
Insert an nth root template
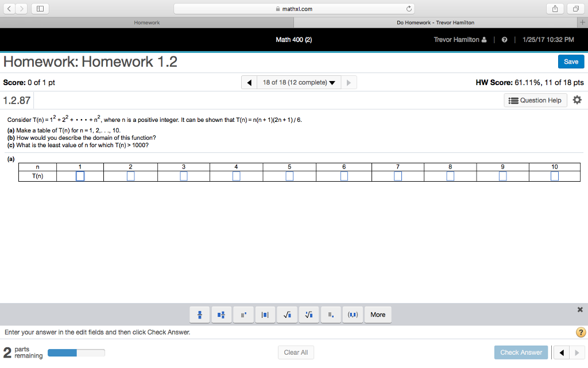(x=308, y=315)
